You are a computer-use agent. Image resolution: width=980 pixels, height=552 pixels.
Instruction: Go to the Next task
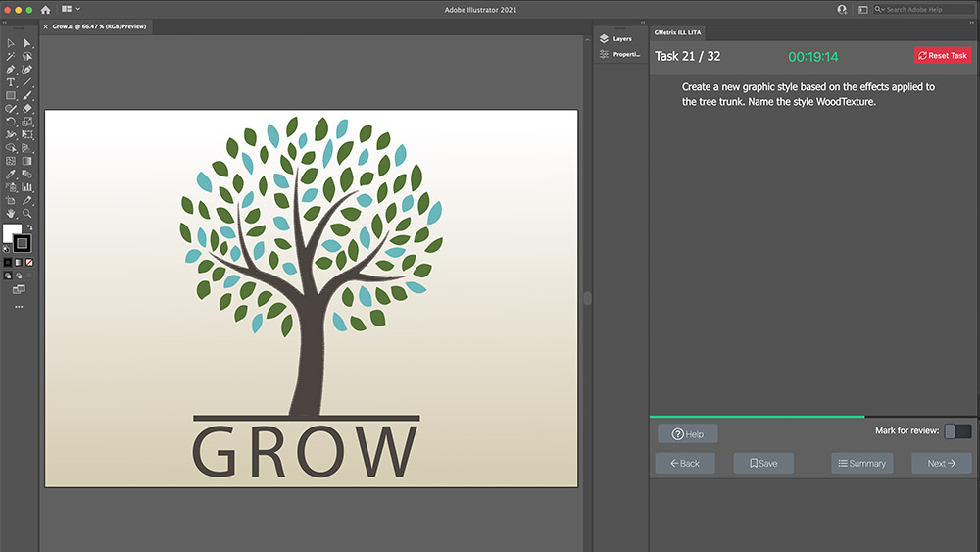(941, 463)
